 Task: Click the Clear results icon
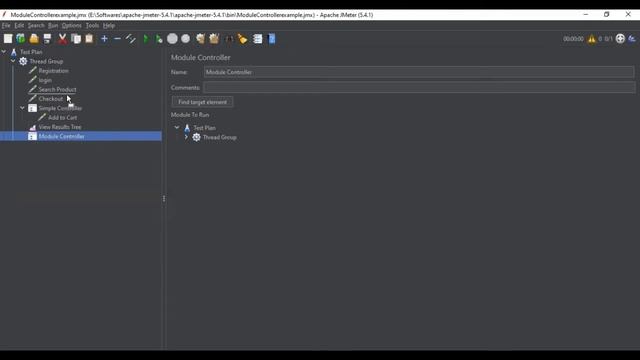click(200, 39)
